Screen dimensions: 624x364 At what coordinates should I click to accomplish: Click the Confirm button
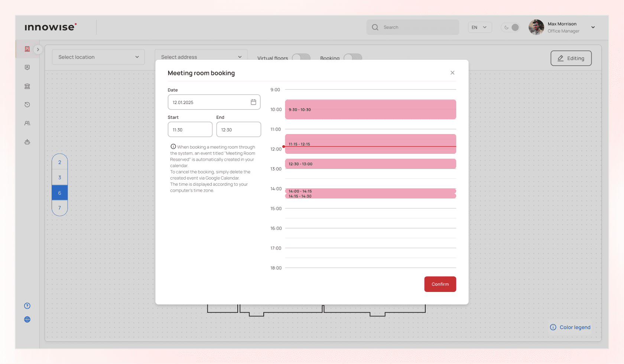pos(440,284)
